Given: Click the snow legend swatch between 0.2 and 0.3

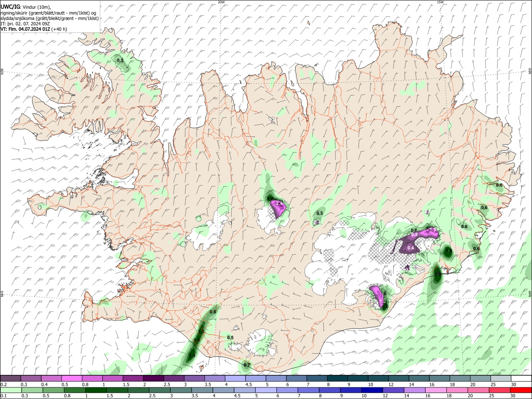Looking at the screenshot, I should point(10,379).
